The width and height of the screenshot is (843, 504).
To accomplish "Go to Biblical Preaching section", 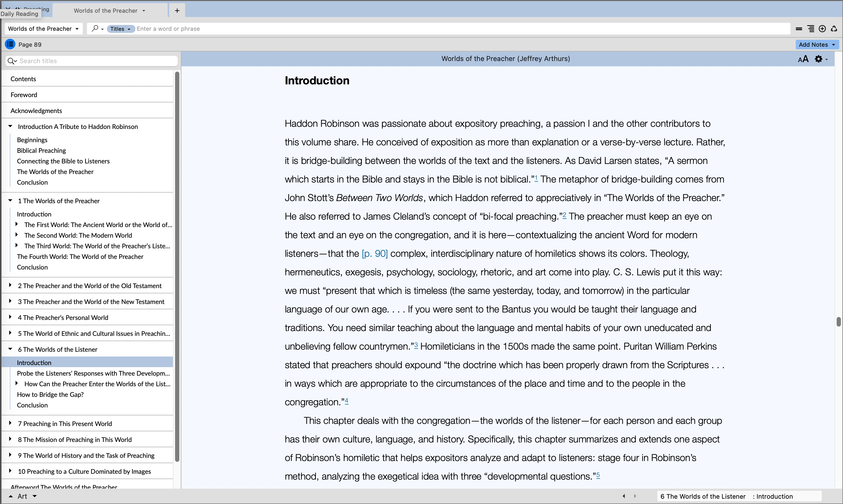I will pos(41,150).
